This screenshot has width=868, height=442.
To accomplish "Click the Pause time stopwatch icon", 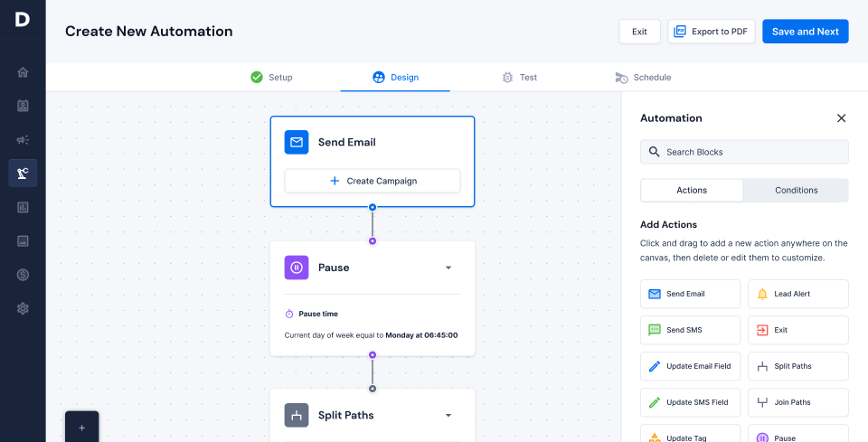I will pos(289,314).
